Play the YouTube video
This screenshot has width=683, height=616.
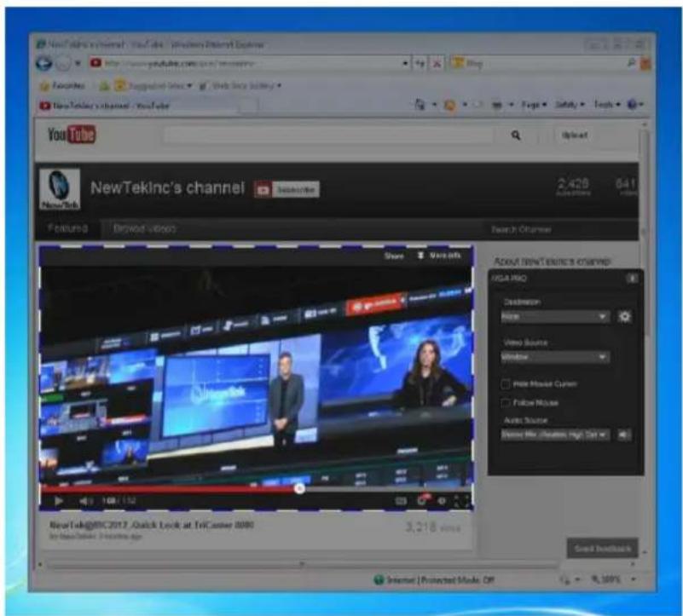[x=58, y=501]
